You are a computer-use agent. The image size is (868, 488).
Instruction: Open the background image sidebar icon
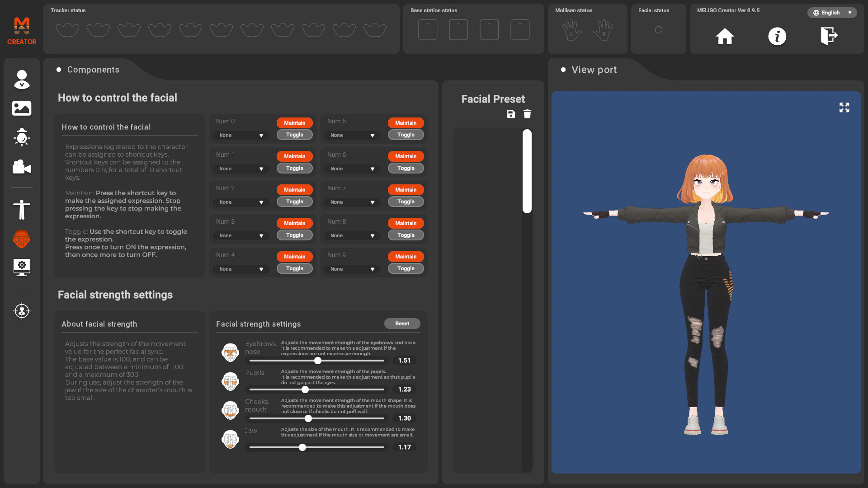click(22, 108)
